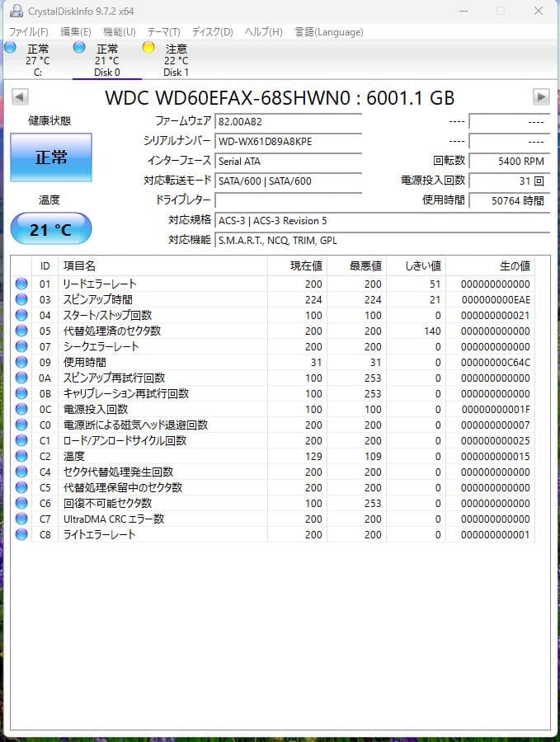Click the power-on count field 31 回
The width and height of the screenshot is (560, 742).
pos(510,181)
